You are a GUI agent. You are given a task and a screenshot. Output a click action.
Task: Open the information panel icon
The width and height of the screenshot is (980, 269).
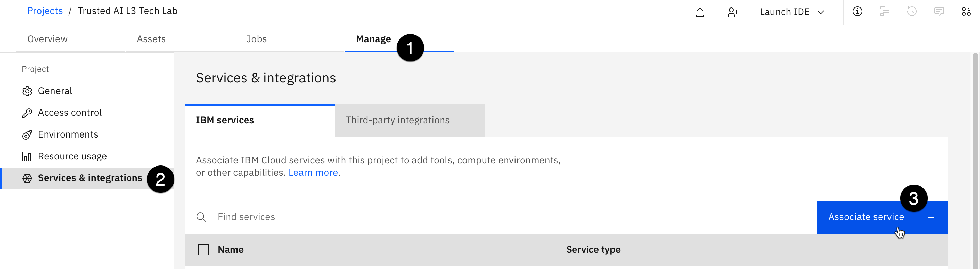click(857, 12)
